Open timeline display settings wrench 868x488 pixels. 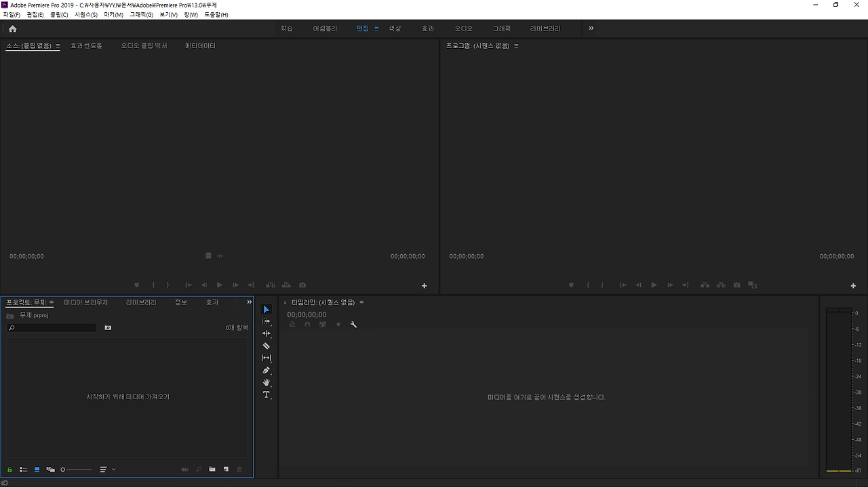(353, 325)
